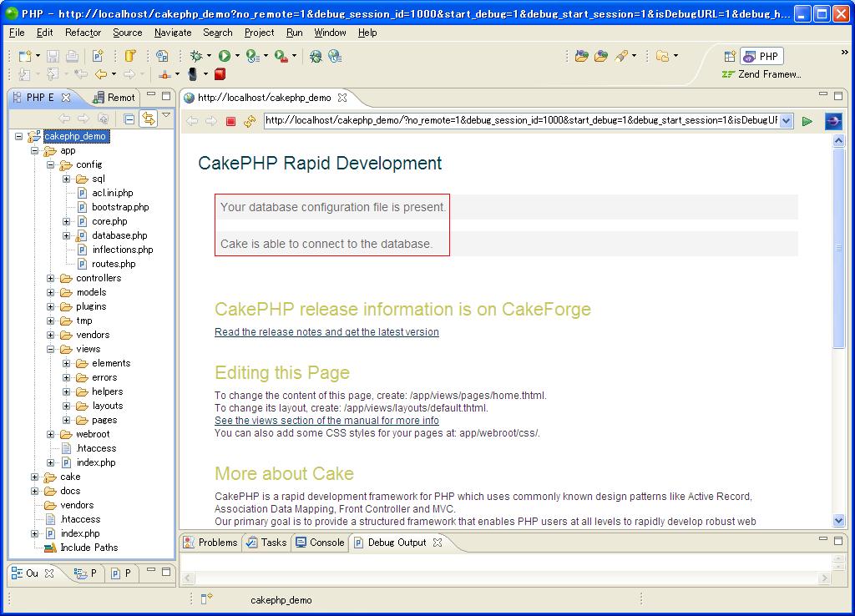Switch to the Tasks tab
Screen dimensions: 855x616
266,543
